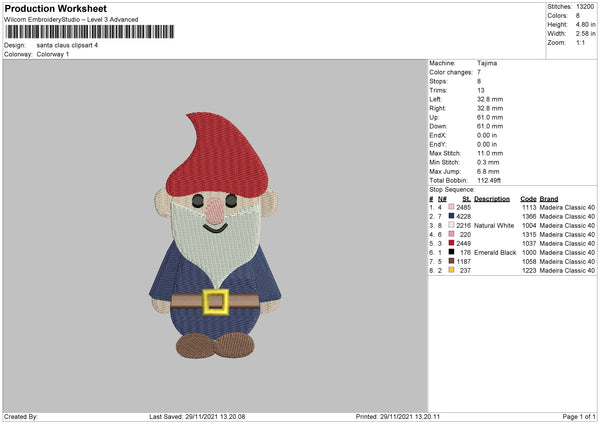Image resolution: width=600 pixels, height=424 pixels.
Task: Click the Code column header
Action: pyautogui.click(x=529, y=198)
